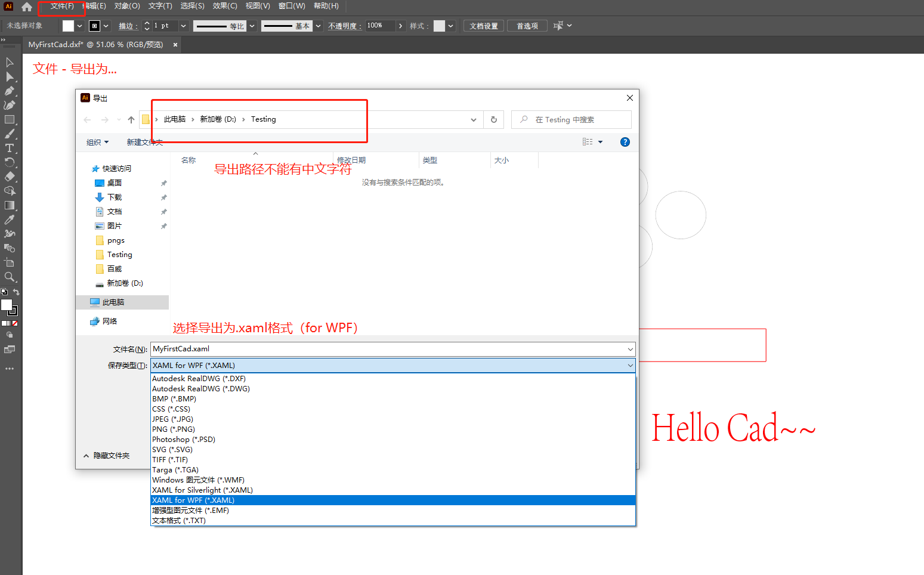Choose the Eyedropper tool

[10, 220]
